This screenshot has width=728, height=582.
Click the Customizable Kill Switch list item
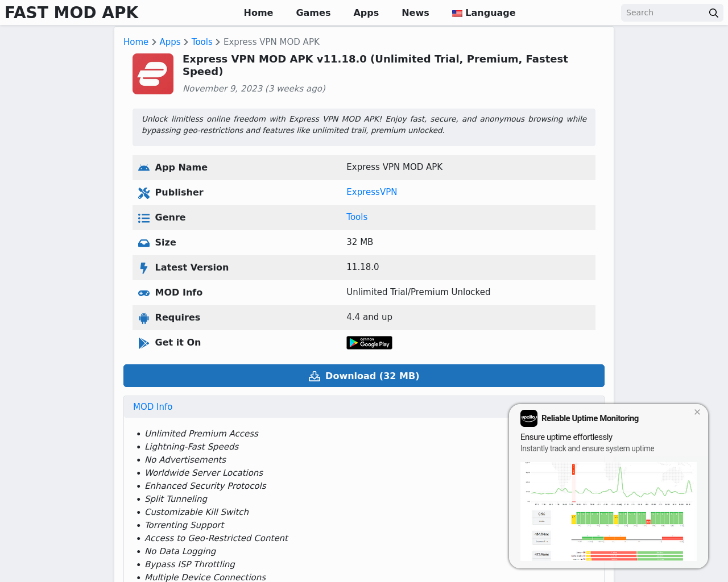tap(197, 512)
